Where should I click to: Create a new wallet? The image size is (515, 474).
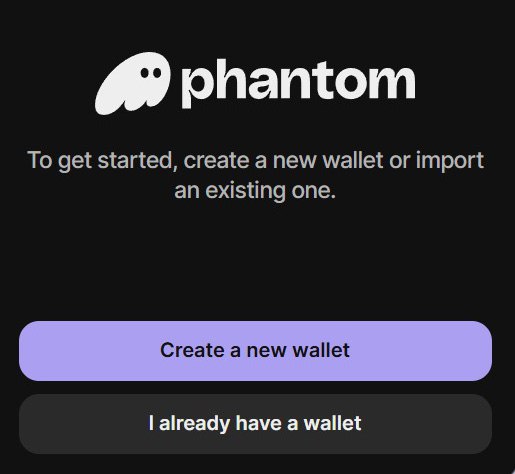[x=255, y=351]
